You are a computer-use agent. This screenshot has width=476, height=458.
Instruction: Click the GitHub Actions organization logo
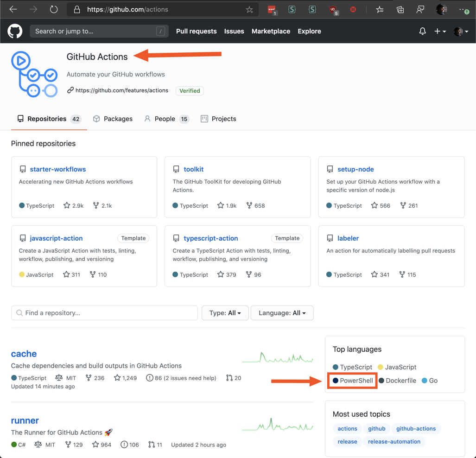34,74
